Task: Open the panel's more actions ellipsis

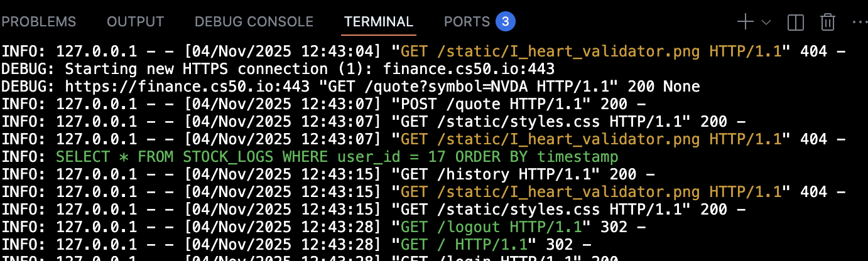Action: point(859,23)
